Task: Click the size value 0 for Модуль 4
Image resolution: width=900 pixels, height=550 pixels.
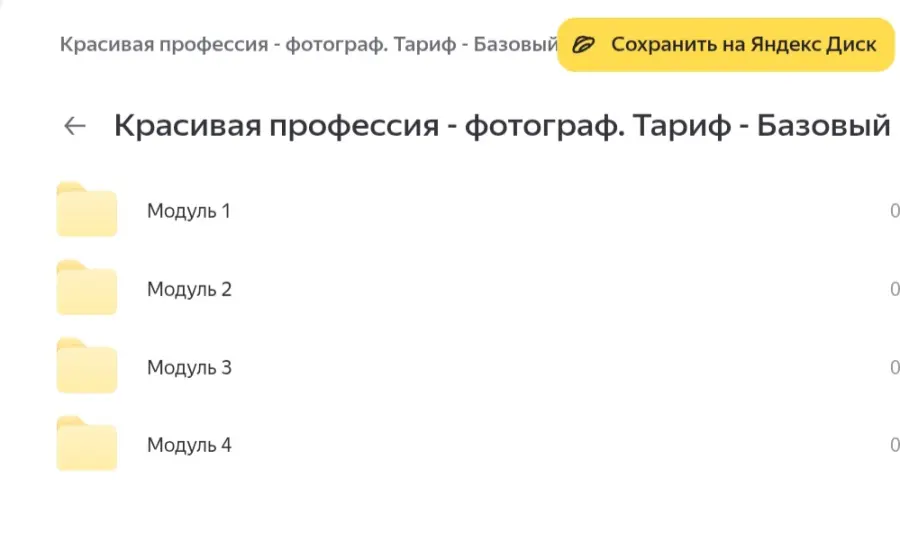Action: (x=894, y=445)
